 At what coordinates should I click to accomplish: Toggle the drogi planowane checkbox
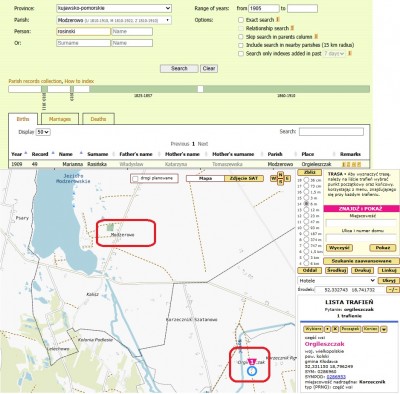tap(135, 179)
